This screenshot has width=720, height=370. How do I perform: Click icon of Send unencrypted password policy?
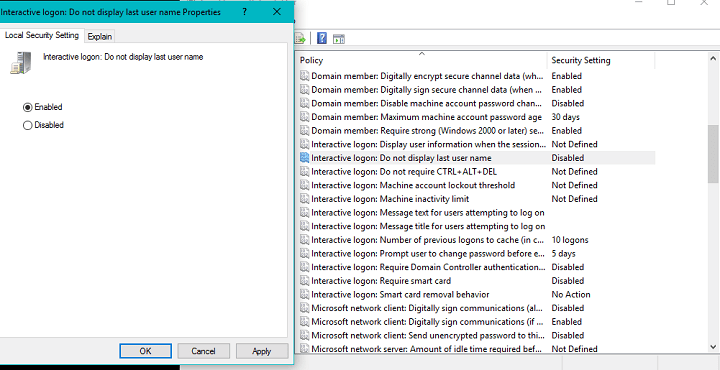[304, 335]
